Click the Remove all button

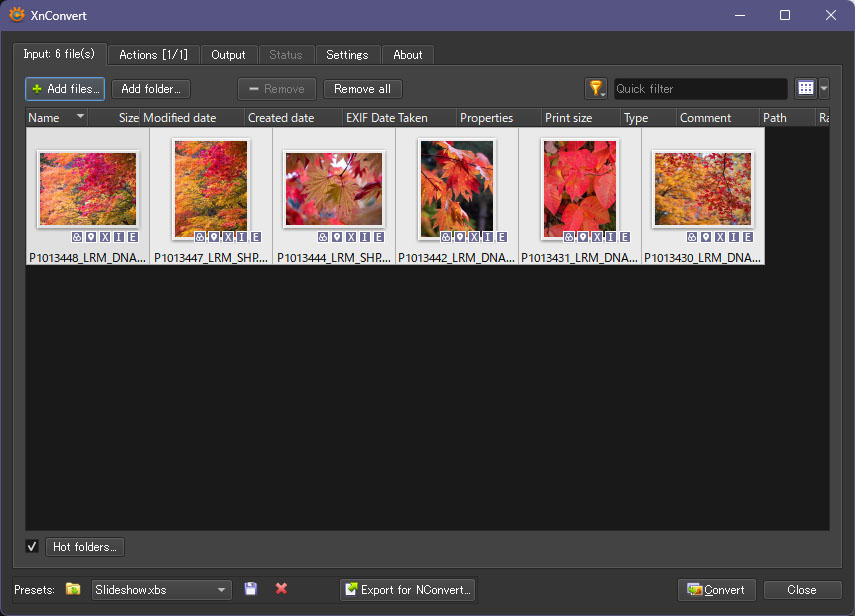[362, 89]
